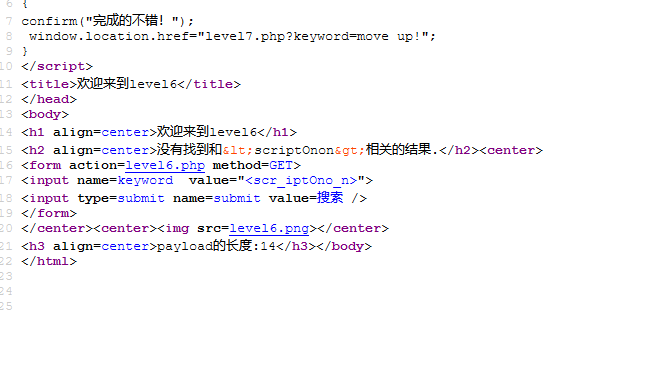This screenshot has height=387, width=653.
Task: Click the confirm function call text
Action: (108, 21)
